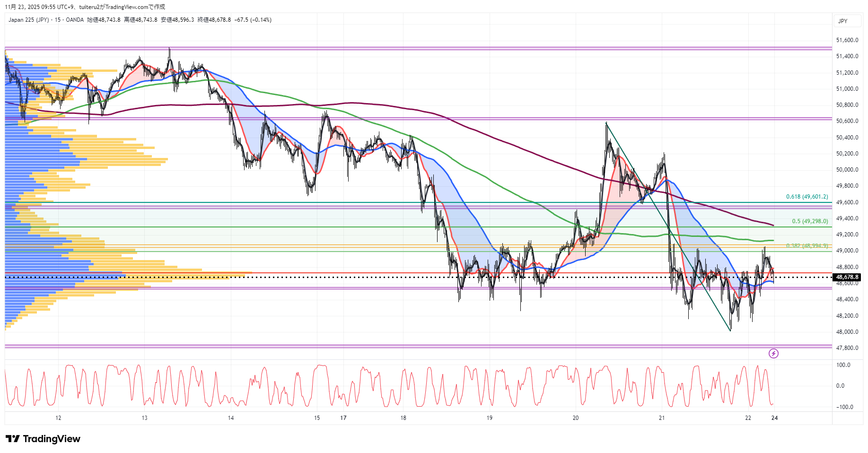Click the purple lightning bolt icon
This screenshot has width=868, height=453.
click(x=773, y=353)
